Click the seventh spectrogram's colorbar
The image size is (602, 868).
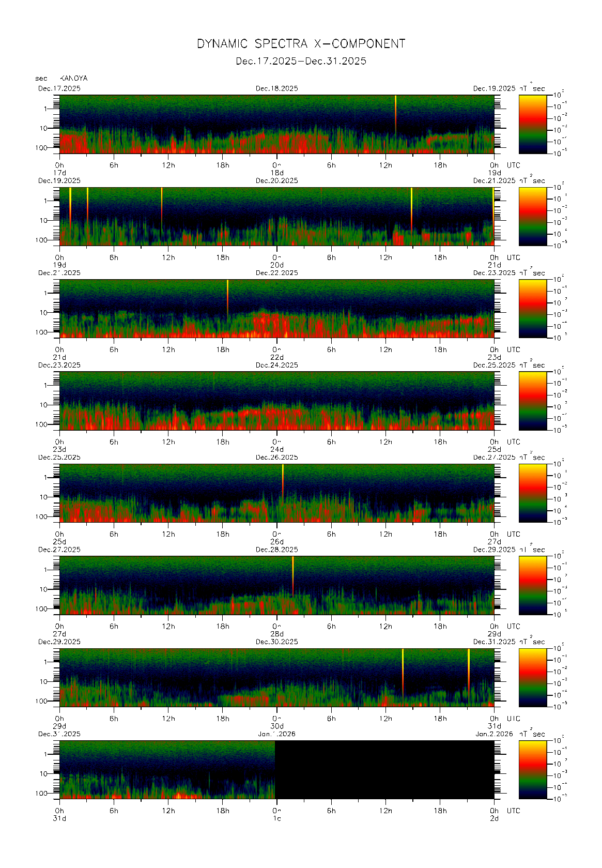click(532, 677)
